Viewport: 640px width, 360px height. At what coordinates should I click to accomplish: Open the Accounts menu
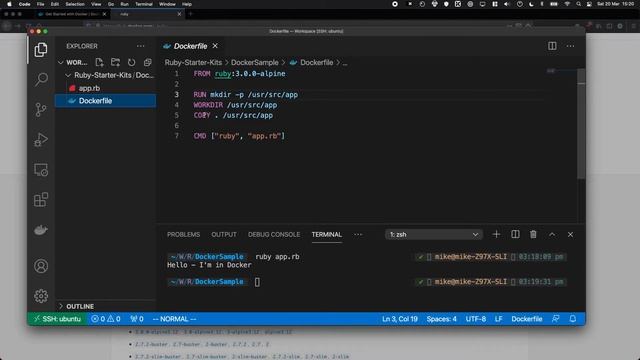pyautogui.click(x=41, y=266)
